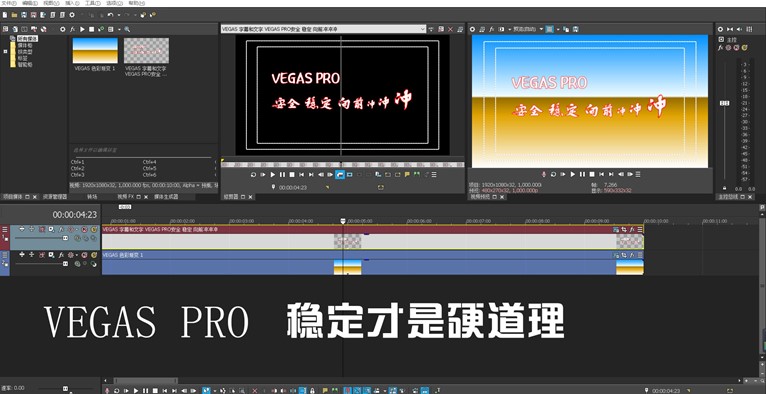766x394 pixels.
Task: Open Track FX on the text track (track 1)
Action: (x=61, y=229)
